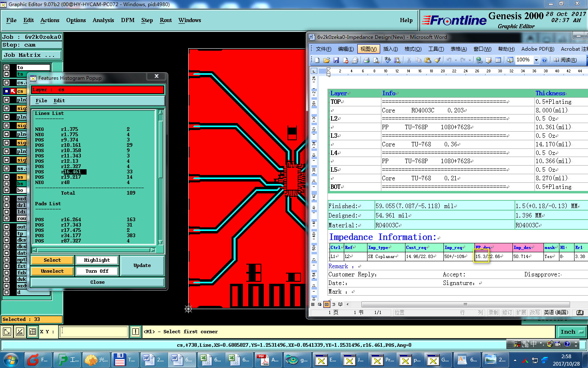Click the Paste clipboard icon in Word
Screen dimensions: 588x368
click(428, 60)
